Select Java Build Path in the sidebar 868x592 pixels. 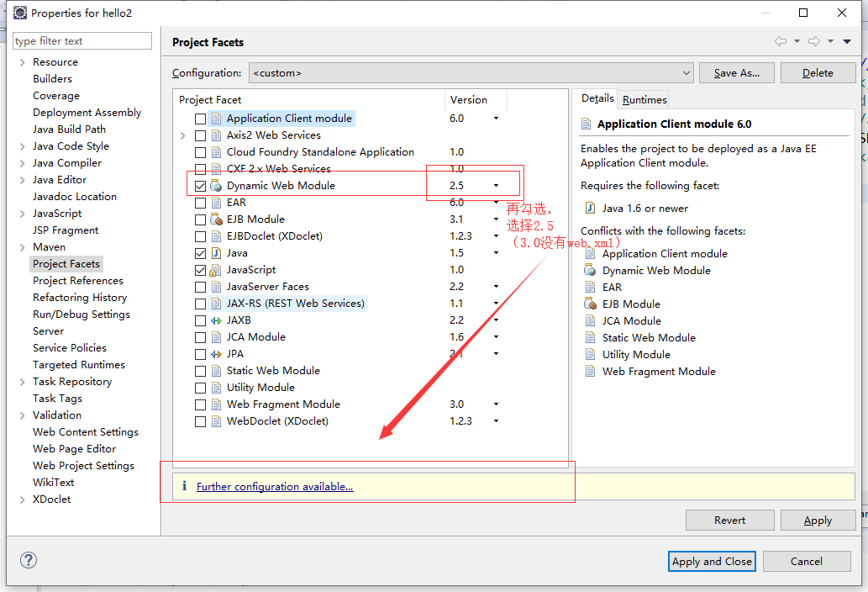[x=69, y=129]
